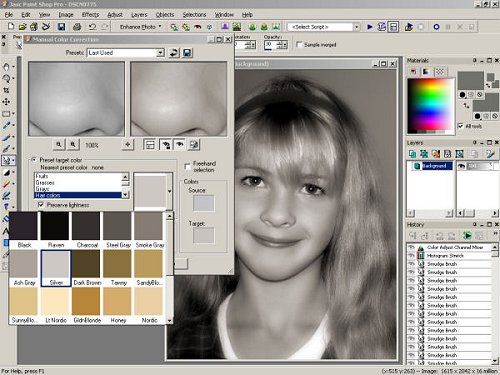This screenshot has width=500, height=375.
Task: Open the Layers menu
Action: pos(139,15)
